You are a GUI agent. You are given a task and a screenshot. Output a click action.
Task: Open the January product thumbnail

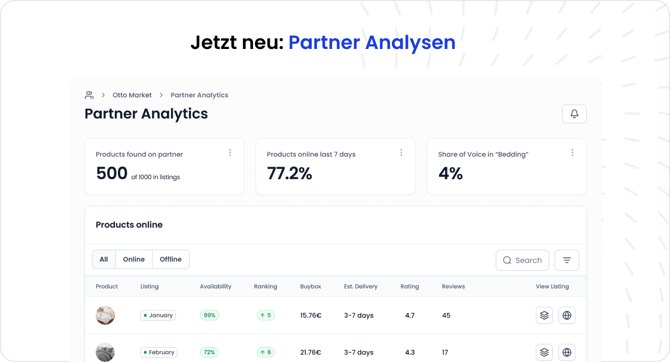click(x=105, y=315)
